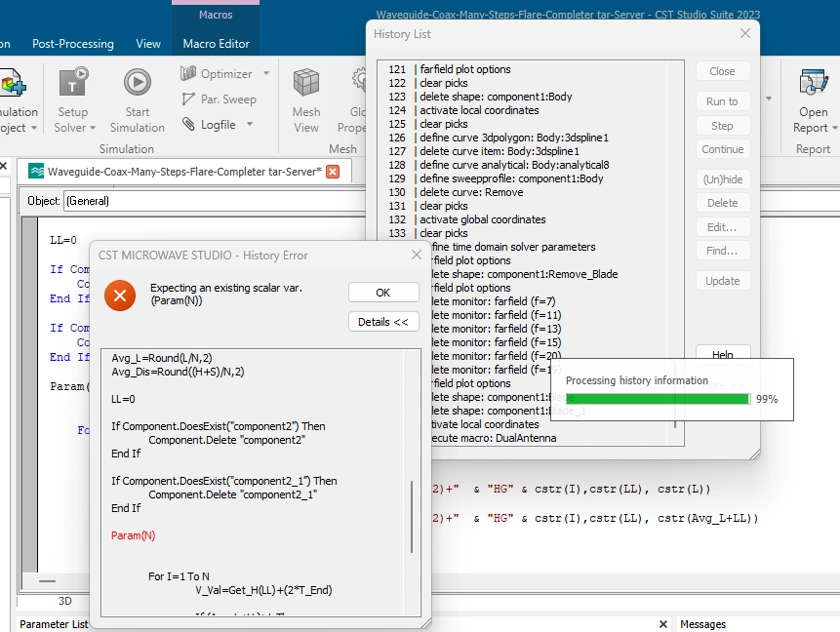This screenshot has width=840, height=632.
Task: Expand the Optimizer dropdown arrow
Action: coord(266,73)
